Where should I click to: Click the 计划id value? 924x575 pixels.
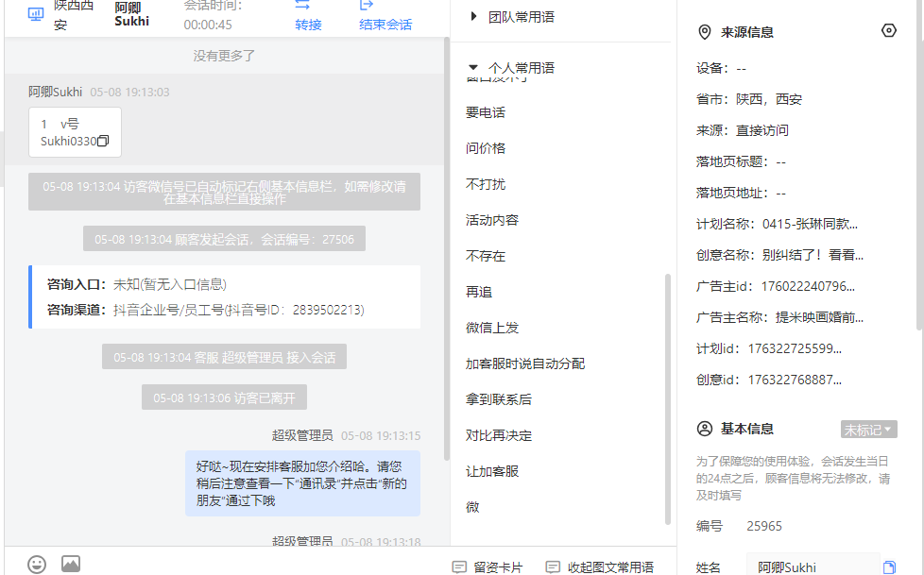[795, 349]
